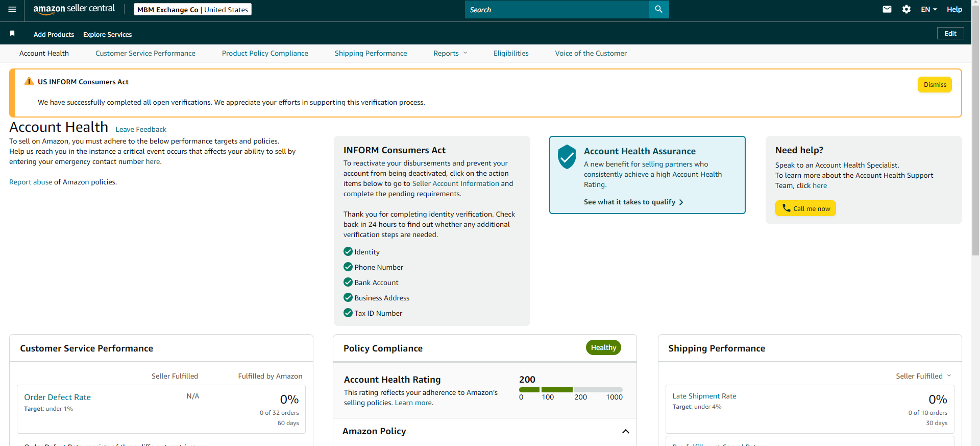Click the '0 of 32 orders' text
Image resolution: width=980 pixels, height=446 pixels.
tap(279, 413)
